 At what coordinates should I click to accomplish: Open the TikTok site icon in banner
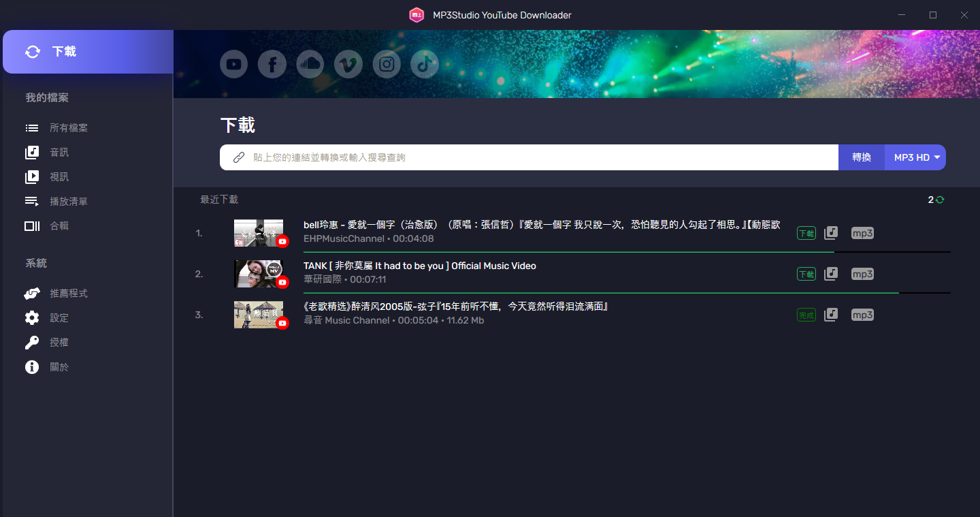425,65
